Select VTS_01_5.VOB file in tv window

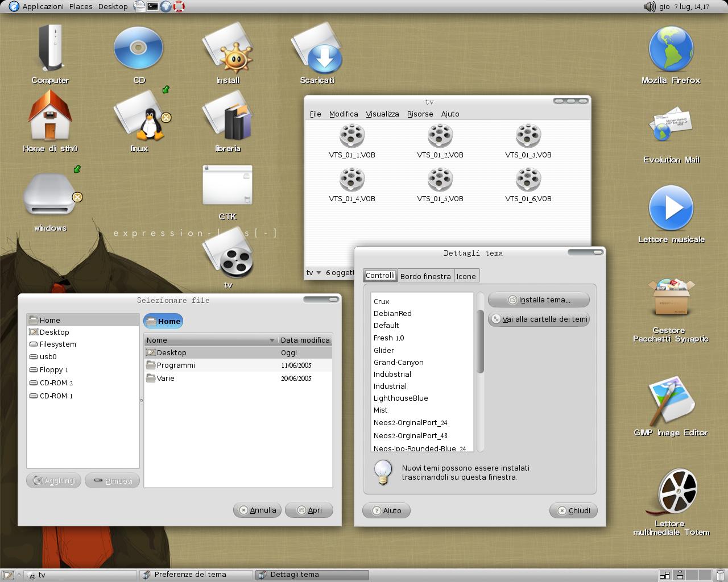pyautogui.click(x=440, y=186)
